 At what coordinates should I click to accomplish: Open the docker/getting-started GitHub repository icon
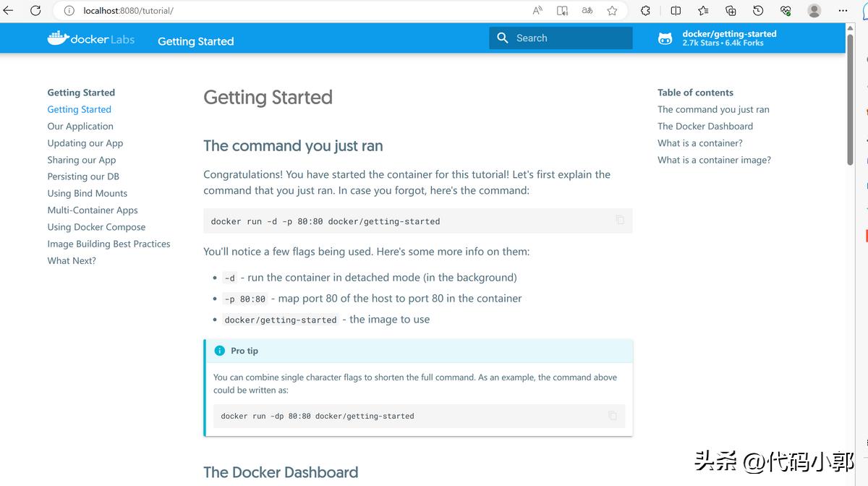[x=665, y=38]
